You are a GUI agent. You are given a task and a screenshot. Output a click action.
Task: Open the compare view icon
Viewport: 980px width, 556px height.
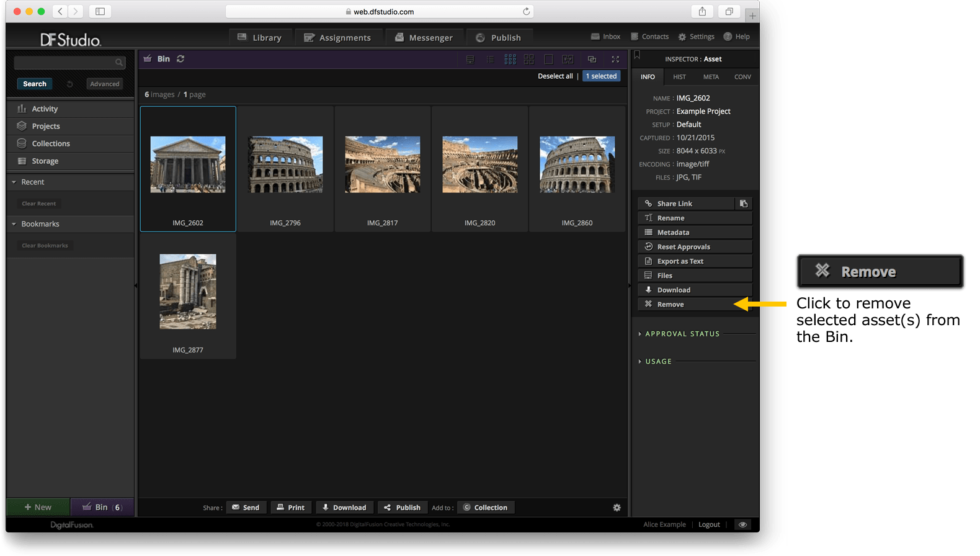[x=568, y=59]
